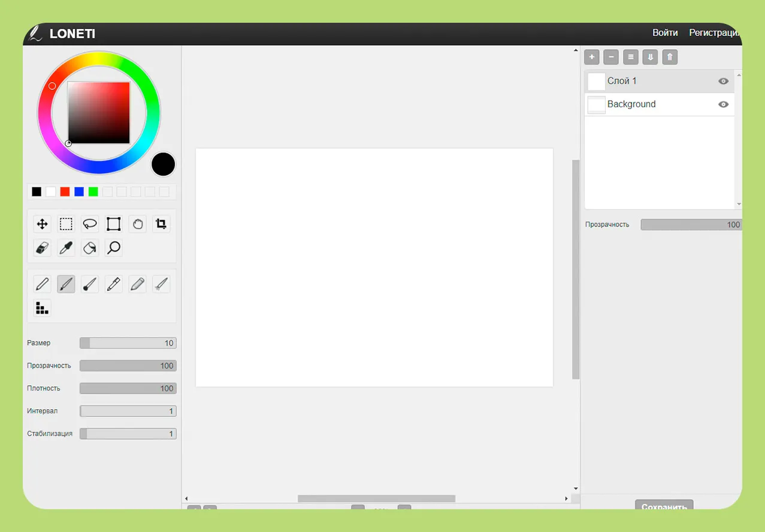The width and height of the screenshot is (765, 532).
Task: Add a new layer with plus button
Action: click(591, 57)
